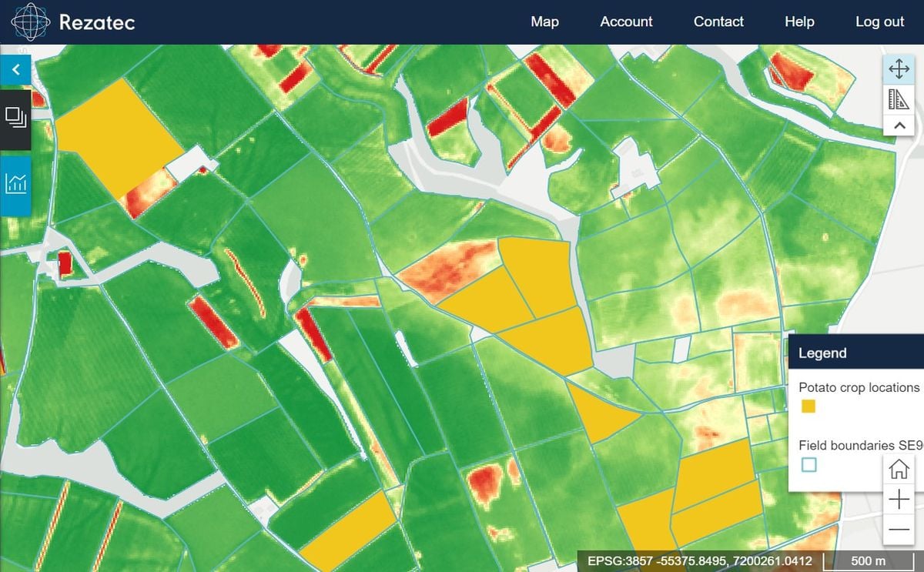Click Log out link

click(x=879, y=22)
